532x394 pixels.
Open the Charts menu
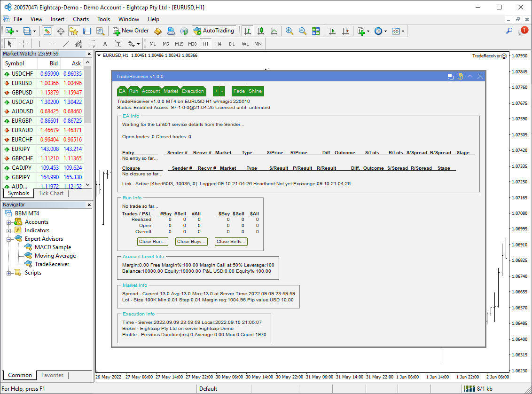pos(81,19)
